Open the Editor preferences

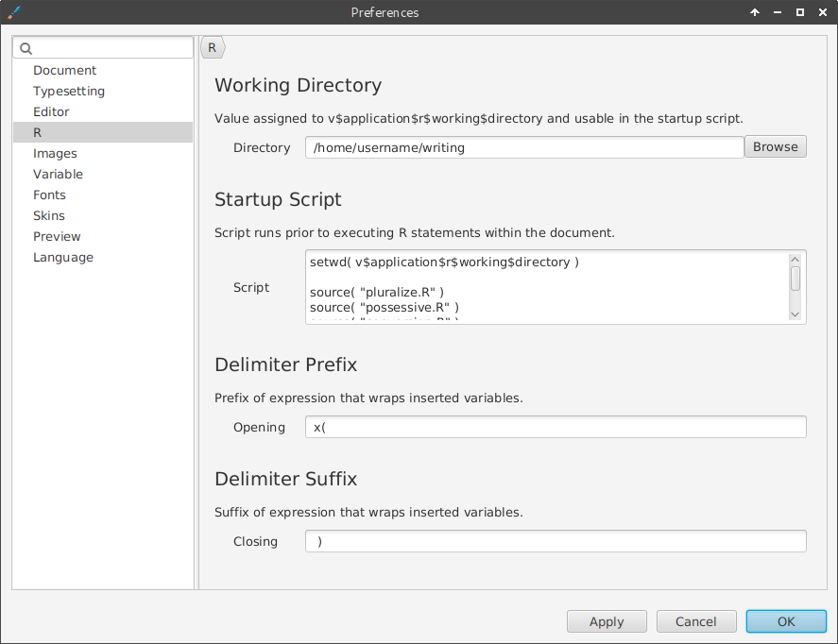(x=51, y=111)
